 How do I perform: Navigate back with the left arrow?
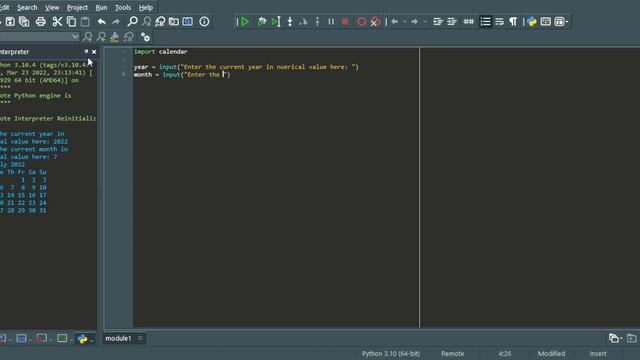pos(395,22)
